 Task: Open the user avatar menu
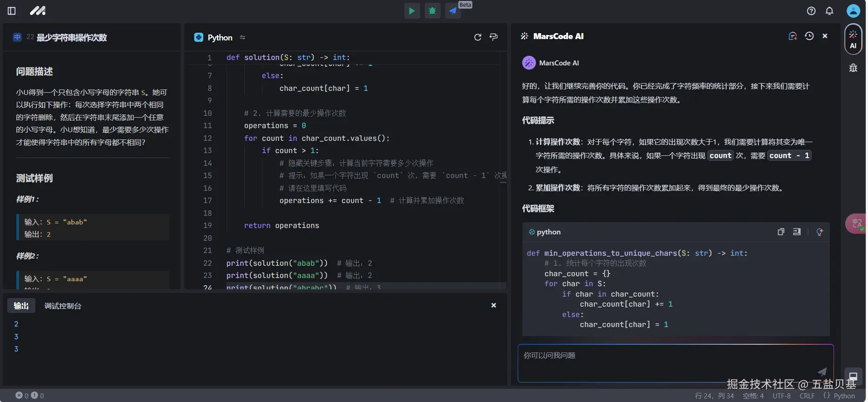(x=853, y=10)
